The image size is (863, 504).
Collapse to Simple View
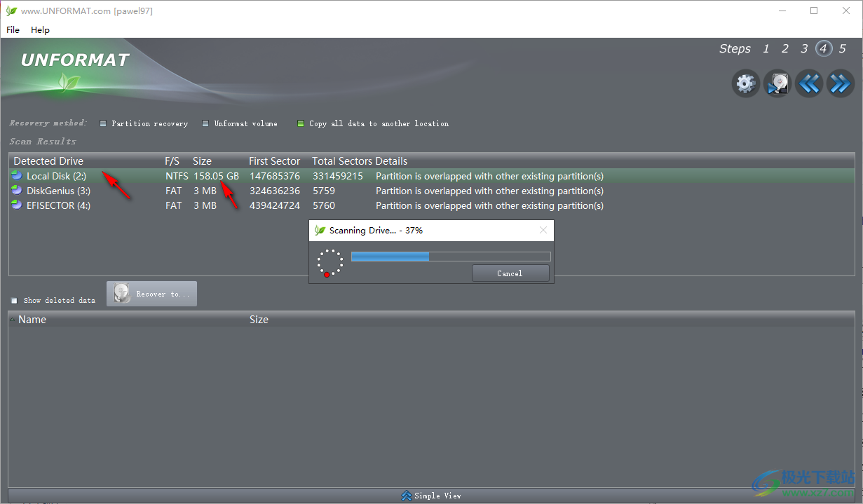[x=431, y=496]
